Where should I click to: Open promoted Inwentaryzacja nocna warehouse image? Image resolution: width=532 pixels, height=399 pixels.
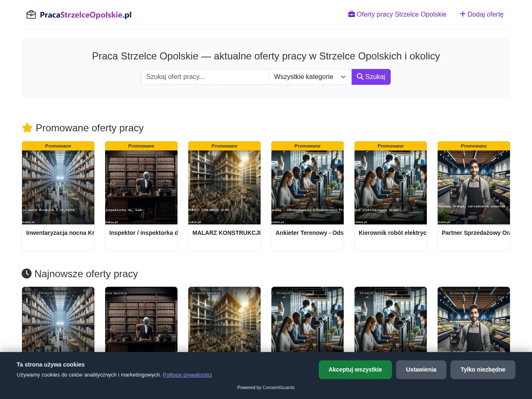[x=58, y=187]
